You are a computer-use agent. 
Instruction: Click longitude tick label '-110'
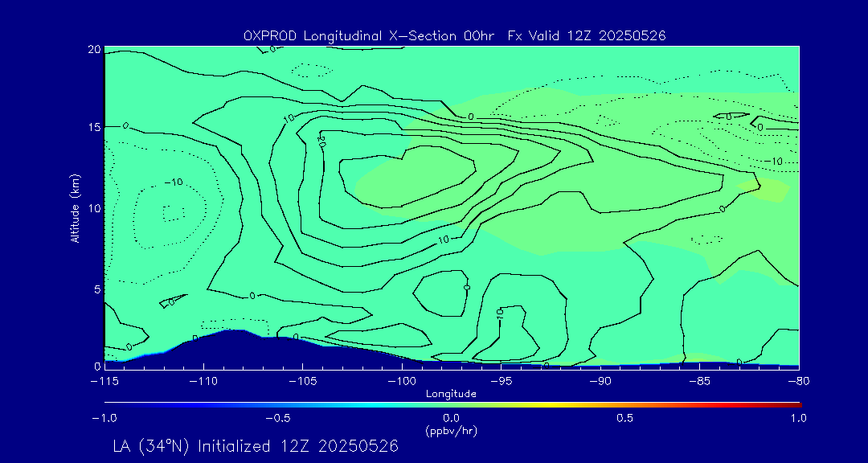tap(204, 382)
